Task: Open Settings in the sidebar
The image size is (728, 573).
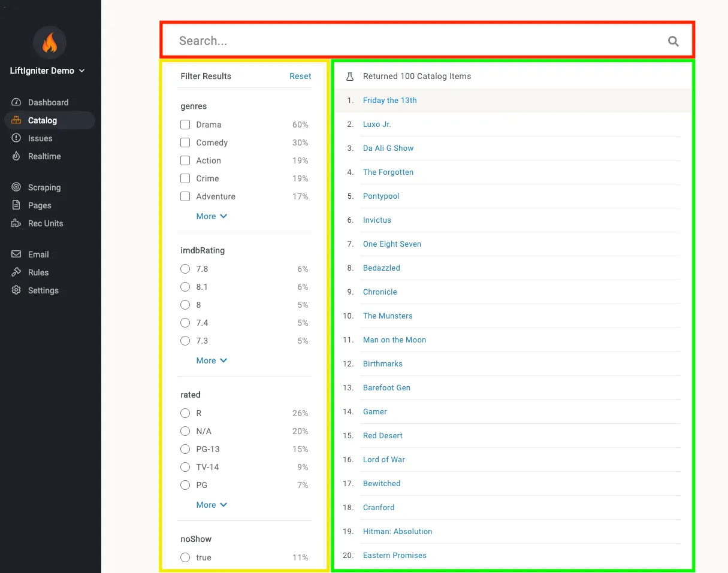Action: (x=49, y=290)
